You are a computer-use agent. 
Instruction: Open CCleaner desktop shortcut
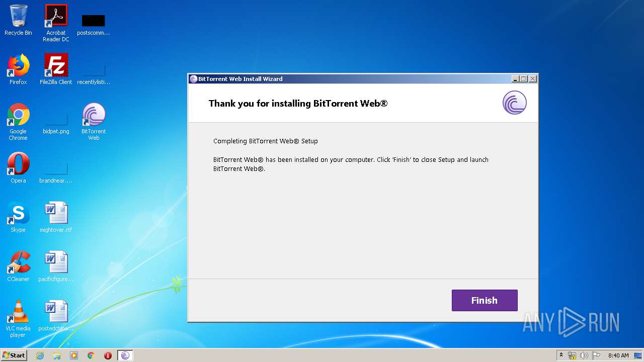(x=18, y=266)
